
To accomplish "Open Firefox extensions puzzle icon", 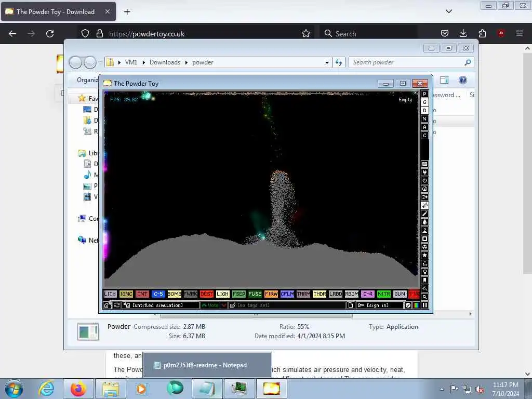I will click(x=482, y=33).
